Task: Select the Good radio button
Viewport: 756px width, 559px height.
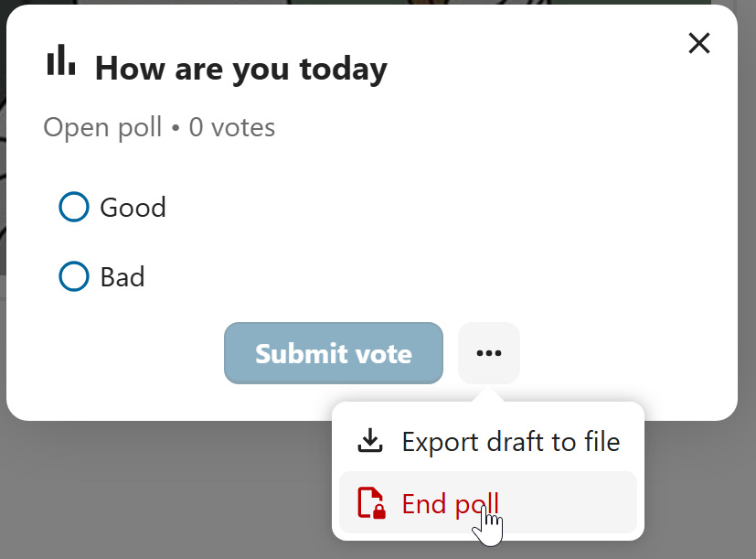Action: [73, 207]
